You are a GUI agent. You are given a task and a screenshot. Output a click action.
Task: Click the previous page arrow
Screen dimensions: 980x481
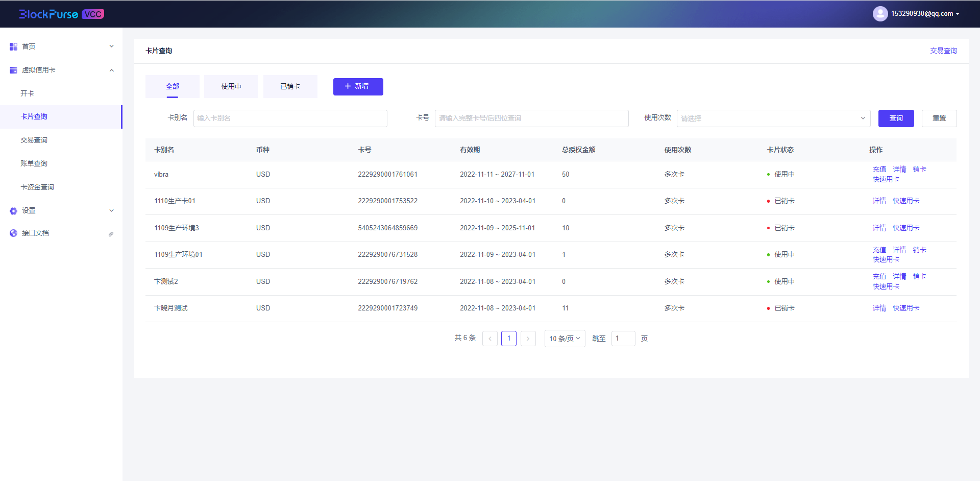(490, 339)
